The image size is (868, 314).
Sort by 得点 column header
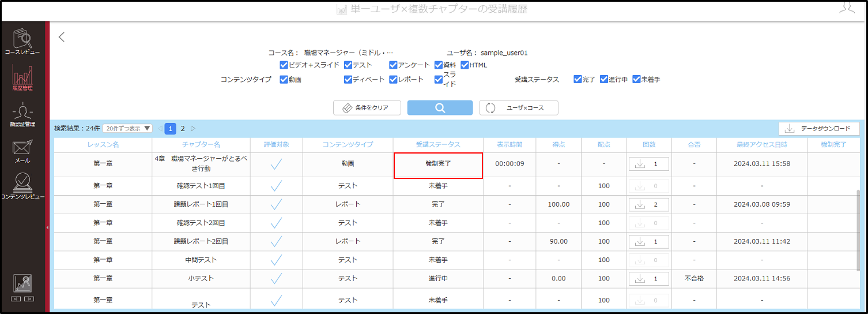(558, 144)
